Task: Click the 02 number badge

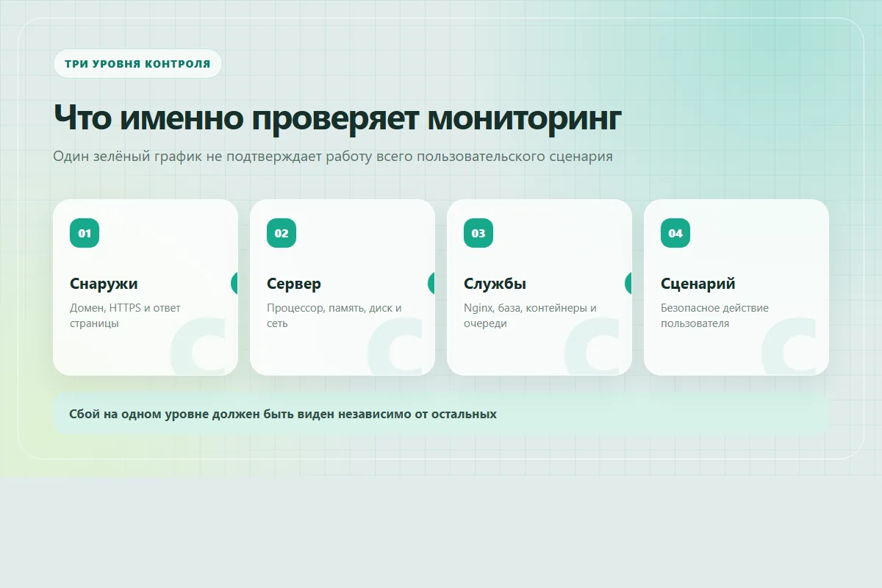Action: click(x=282, y=233)
